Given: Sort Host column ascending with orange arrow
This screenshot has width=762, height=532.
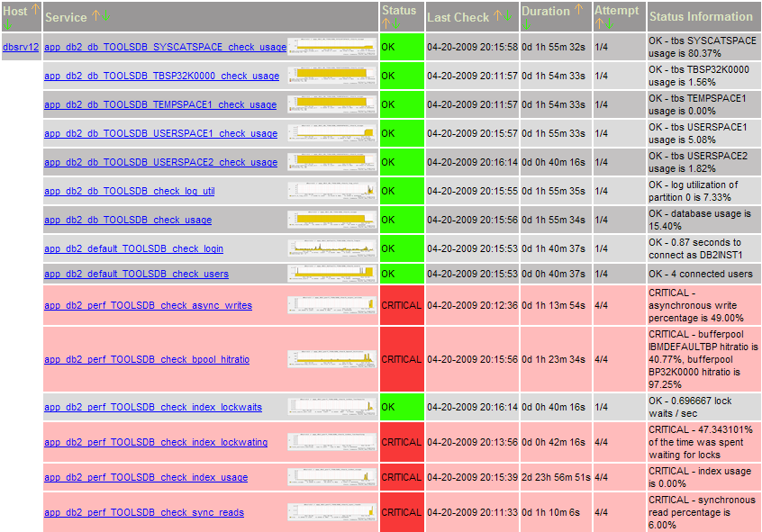Looking at the screenshot, I should point(35,9).
